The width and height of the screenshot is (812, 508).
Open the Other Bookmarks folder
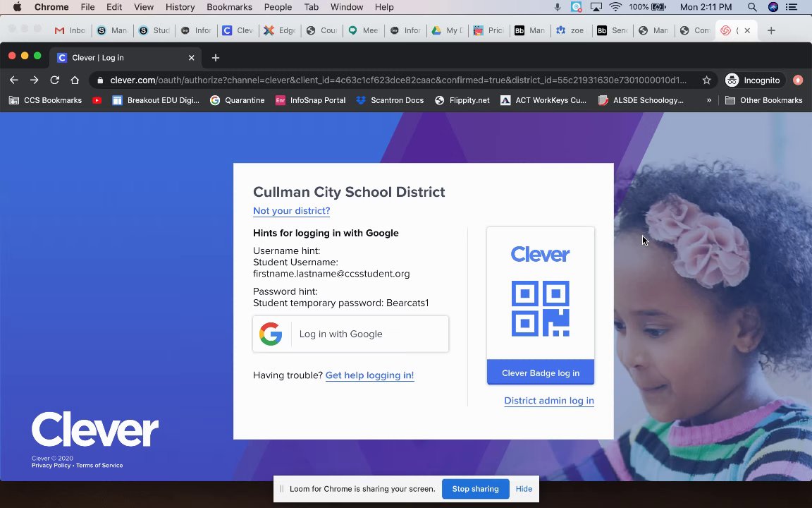pyautogui.click(x=764, y=100)
